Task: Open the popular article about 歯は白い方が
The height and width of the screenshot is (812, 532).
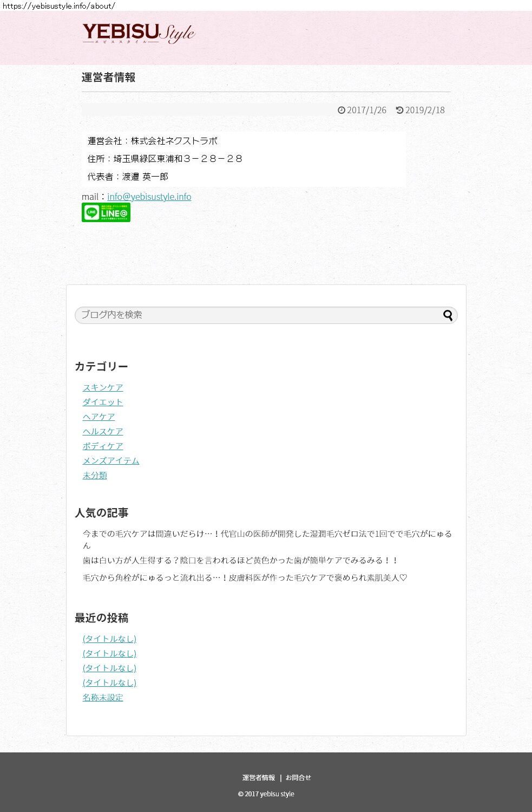Action: [x=240, y=560]
